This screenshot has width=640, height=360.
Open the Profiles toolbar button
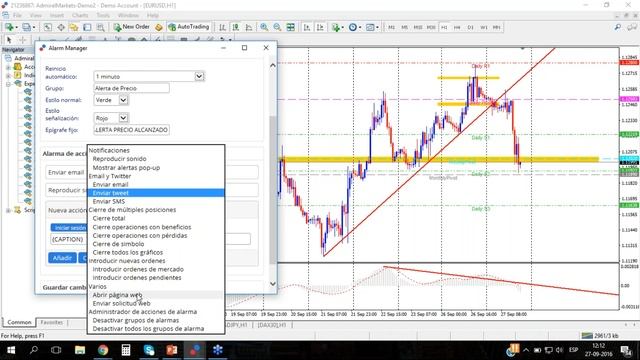point(27,27)
